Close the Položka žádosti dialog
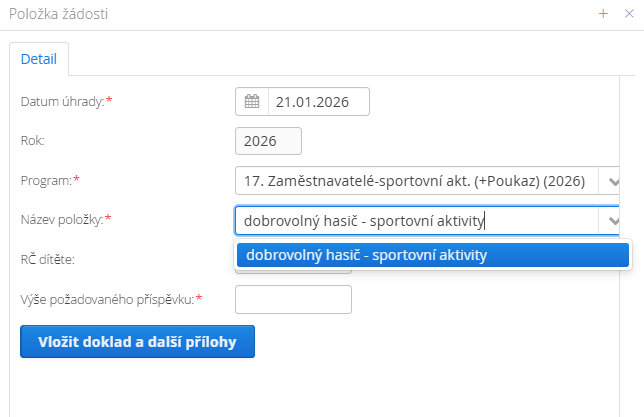 click(630, 14)
